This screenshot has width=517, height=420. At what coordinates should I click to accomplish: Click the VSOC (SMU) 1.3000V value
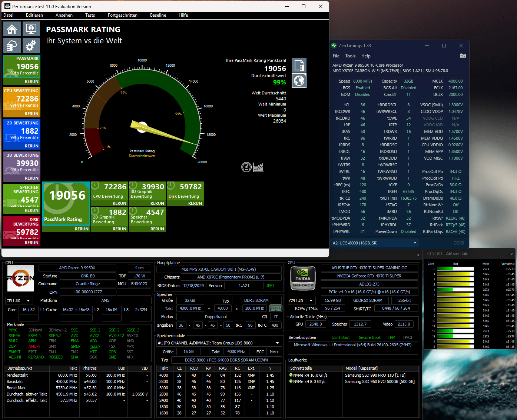pyautogui.click(x=455, y=105)
